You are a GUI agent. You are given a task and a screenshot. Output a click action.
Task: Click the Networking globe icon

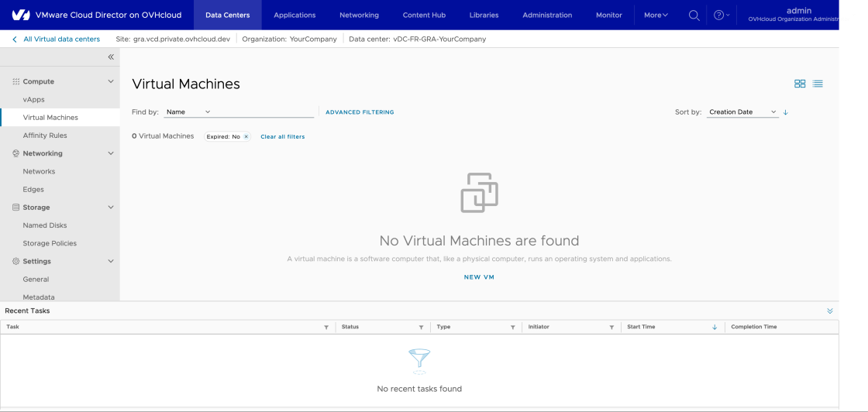(16, 153)
